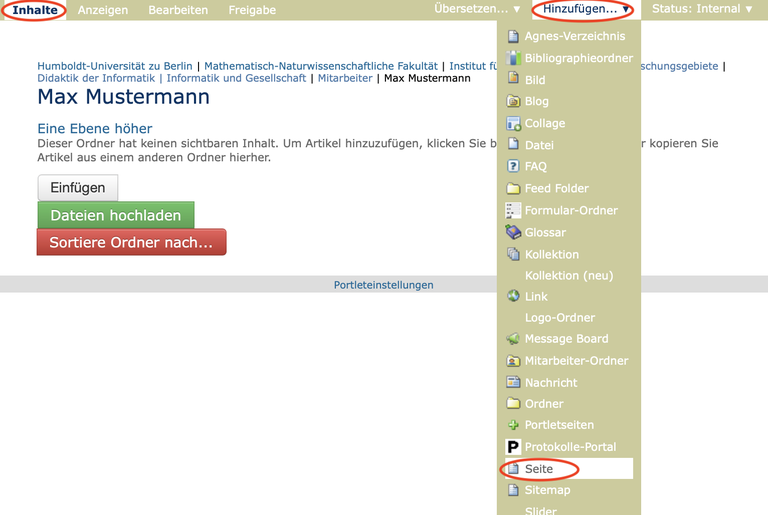768x515 pixels.
Task: Click the Bibliographieordner icon
Action: coord(513,58)
